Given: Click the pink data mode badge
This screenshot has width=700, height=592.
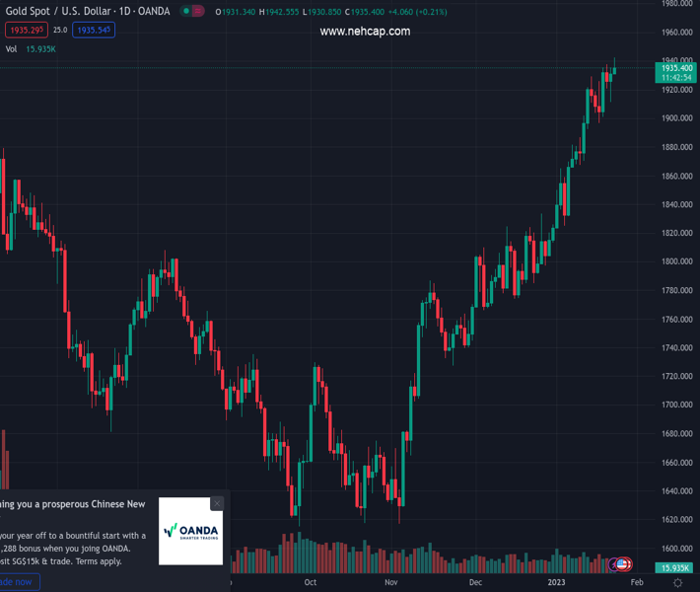Looking at the screenshot, I should coord(198,11).
